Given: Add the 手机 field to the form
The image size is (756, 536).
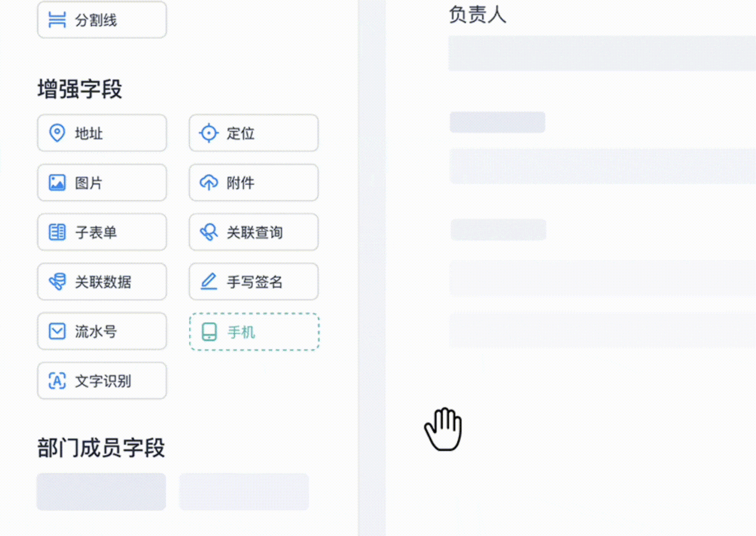Looking at the screenshot, I should coord(254,332).
